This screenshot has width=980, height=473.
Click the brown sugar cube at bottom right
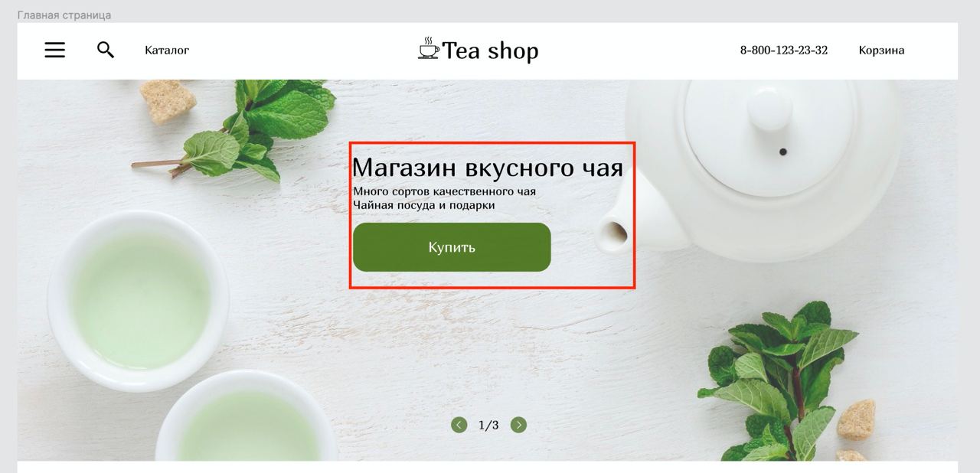point(855,419)
